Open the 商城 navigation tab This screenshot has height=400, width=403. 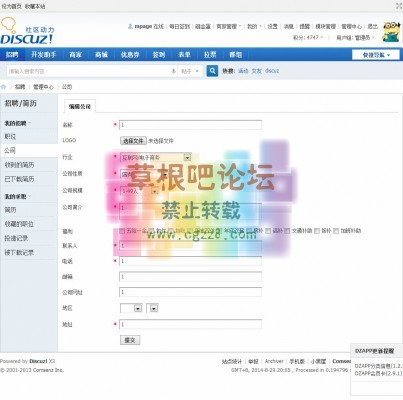coord(101,55)
